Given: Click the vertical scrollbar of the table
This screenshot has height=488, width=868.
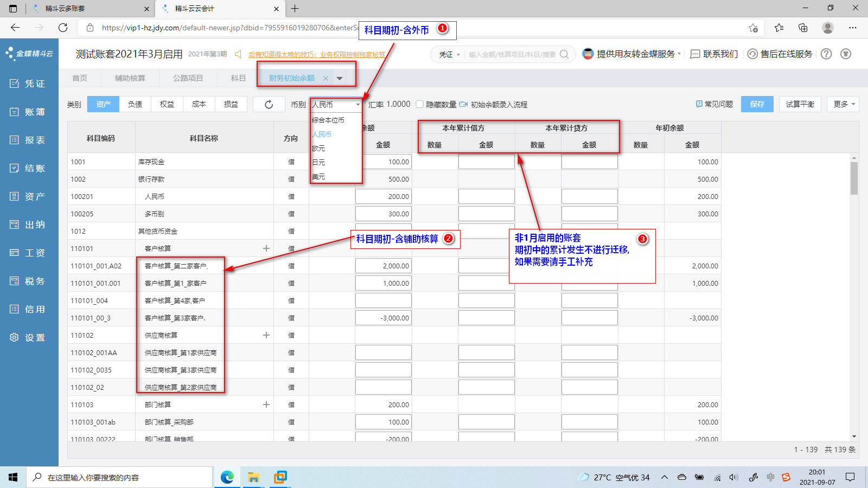Looking at the screenshot, I should coord(854,179).
